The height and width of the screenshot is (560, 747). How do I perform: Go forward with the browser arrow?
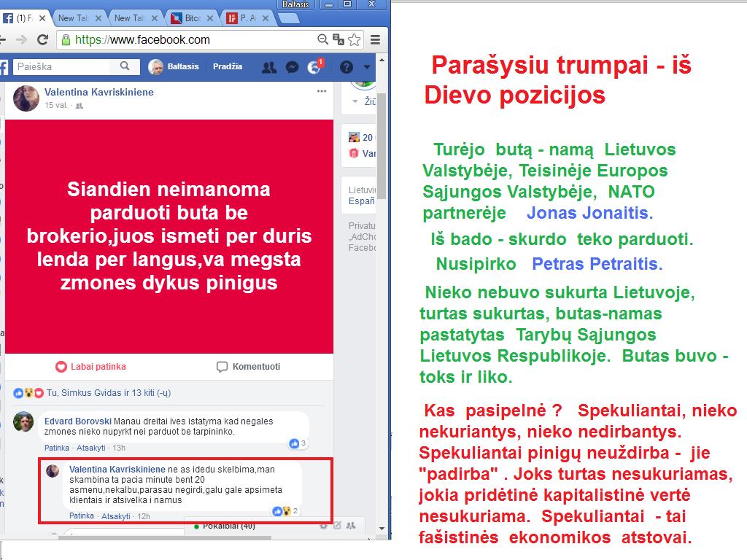[21, 39]
